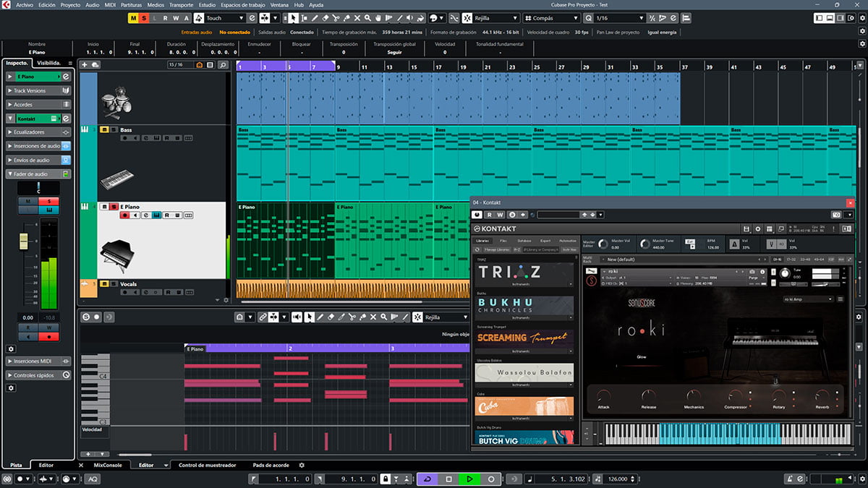Viewport: 868px width, 488px height.
Task: Click the Add Track plus icon
Action: click(x=85, y=64)
